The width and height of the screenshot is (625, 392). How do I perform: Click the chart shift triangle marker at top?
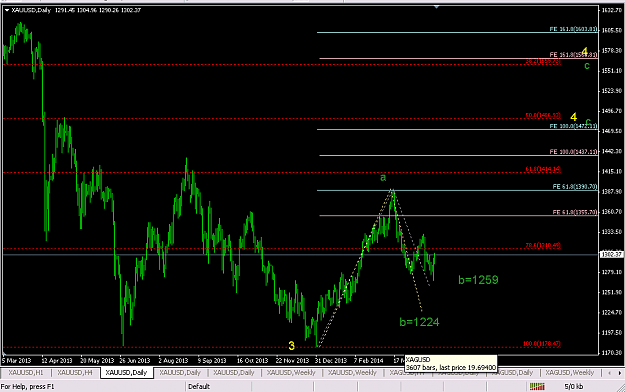pos(436,7)
